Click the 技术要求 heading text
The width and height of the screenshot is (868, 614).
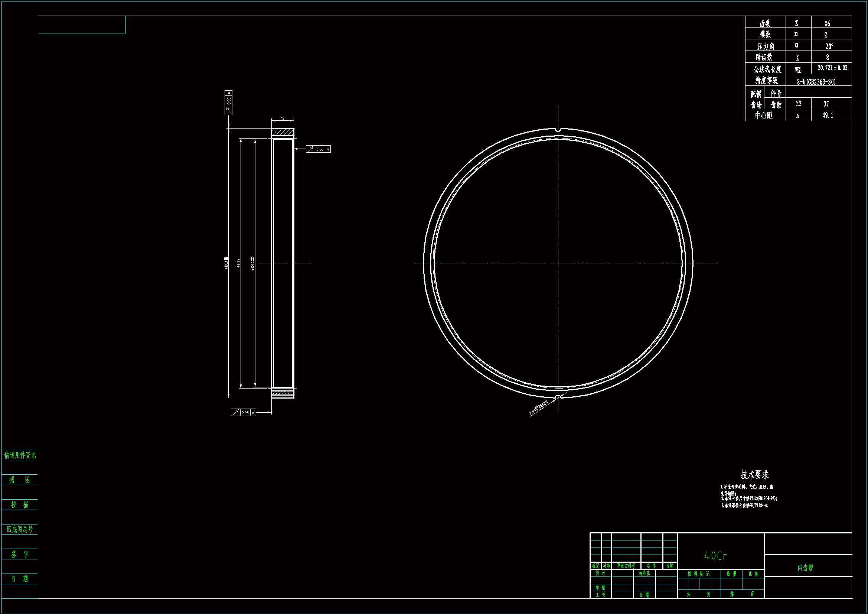(755, 474)
